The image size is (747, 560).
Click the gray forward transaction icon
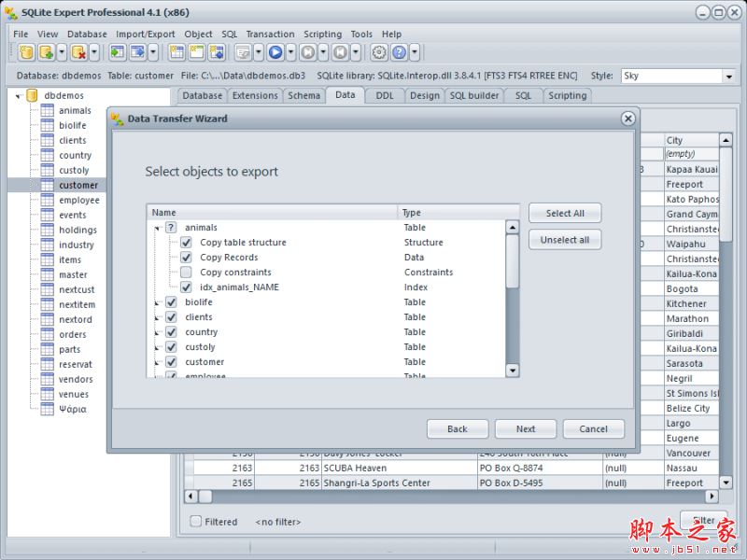pos(308,52)
